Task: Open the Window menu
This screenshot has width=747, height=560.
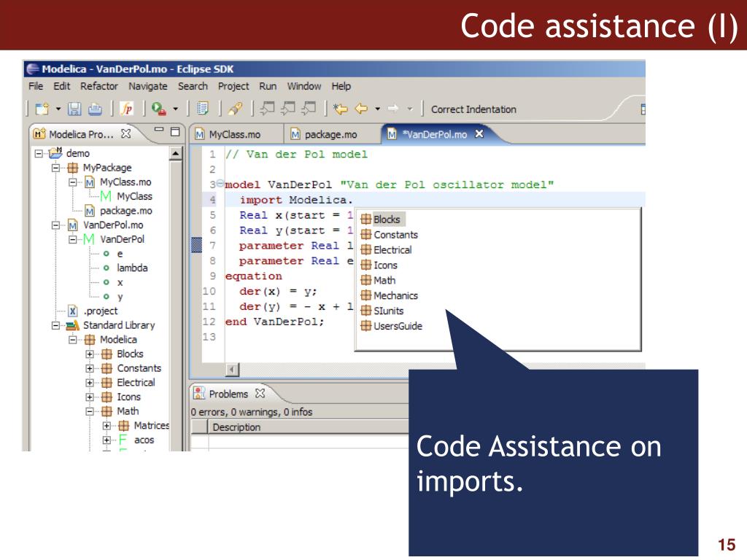Action: (x=304, y=86)
